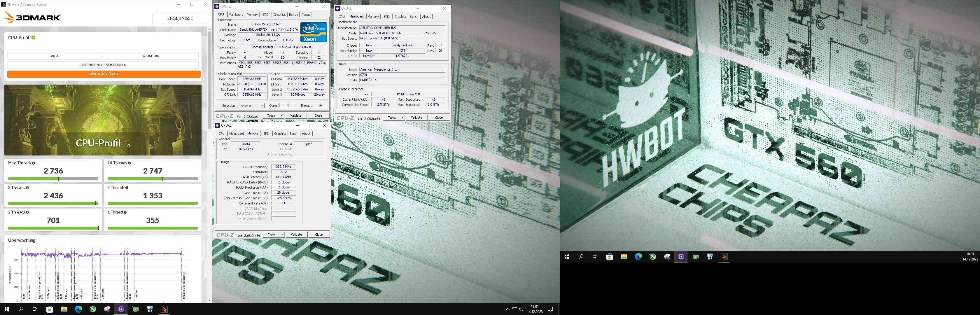Click the info icon beside 8 Threads
980x315 pixels.
coord(27,188)
